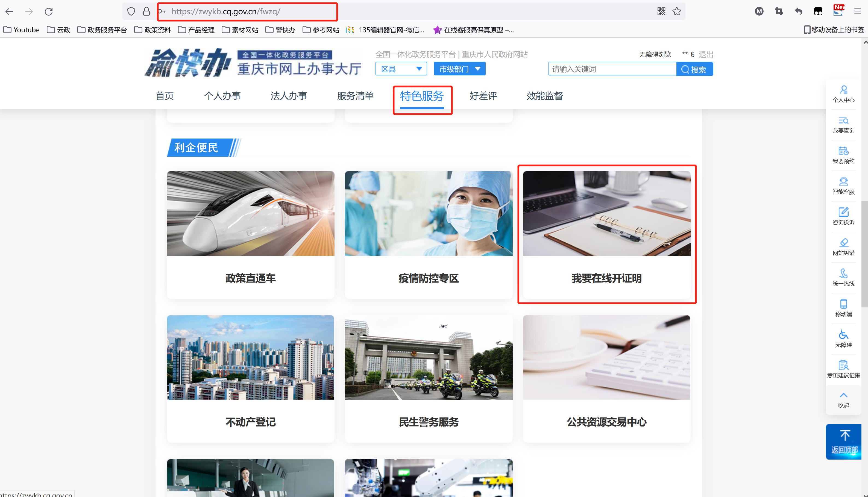This screenshot has width=868, height=497.
Task: Open the 个人中心 sidebar icon
Action: point(843,90)
